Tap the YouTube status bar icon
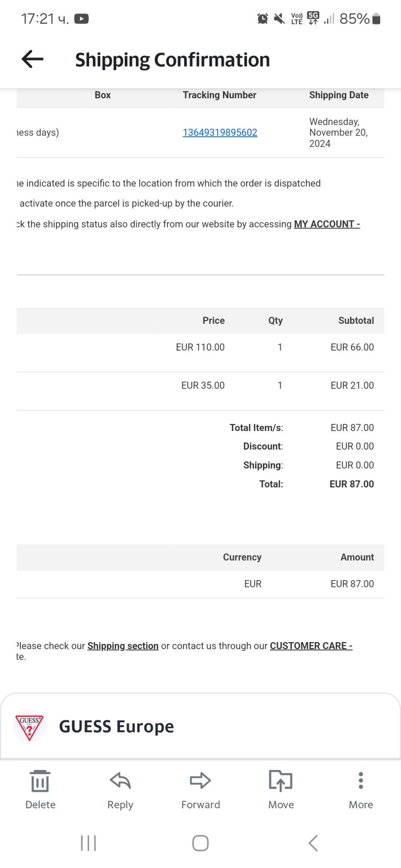This screenshot has width=401, height=868. coord(81,19)
